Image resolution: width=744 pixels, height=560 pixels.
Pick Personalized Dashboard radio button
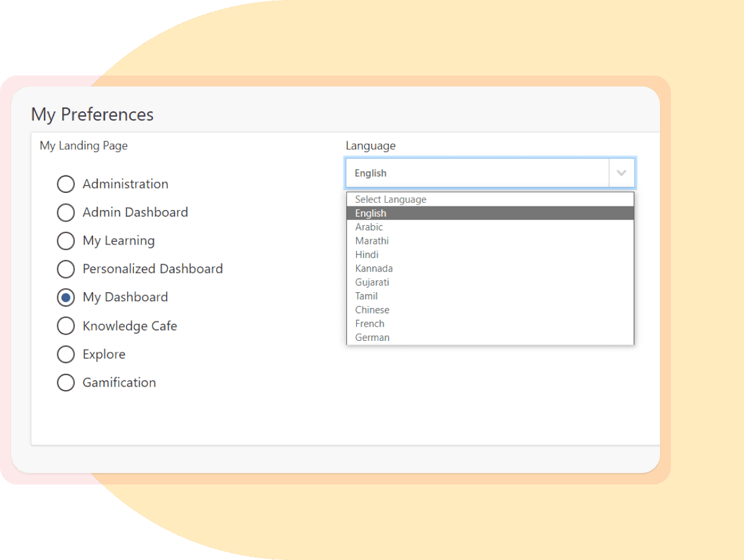(66, 268)
